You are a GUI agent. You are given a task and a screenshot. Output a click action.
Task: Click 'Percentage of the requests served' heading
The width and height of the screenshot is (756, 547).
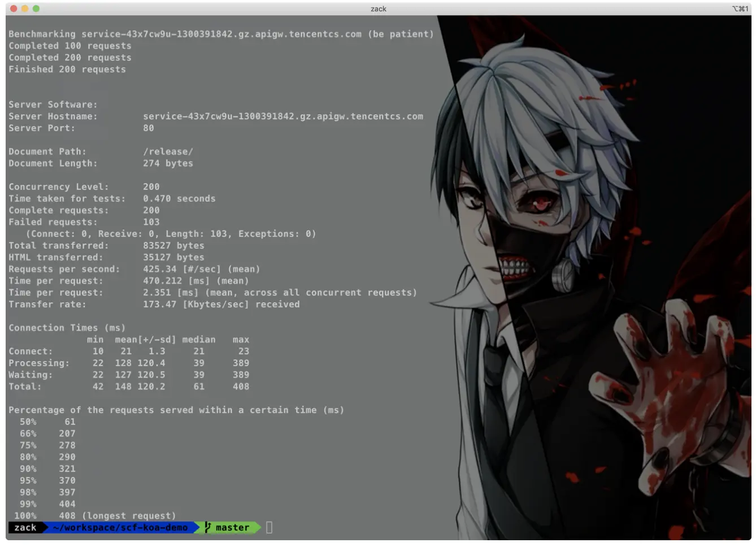176,410
